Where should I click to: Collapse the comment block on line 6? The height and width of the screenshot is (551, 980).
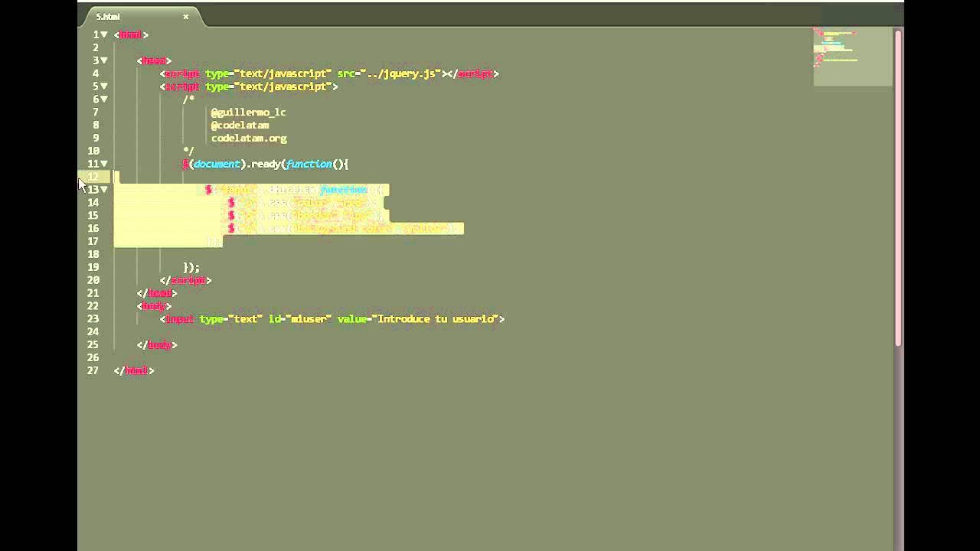click(103, 99)
